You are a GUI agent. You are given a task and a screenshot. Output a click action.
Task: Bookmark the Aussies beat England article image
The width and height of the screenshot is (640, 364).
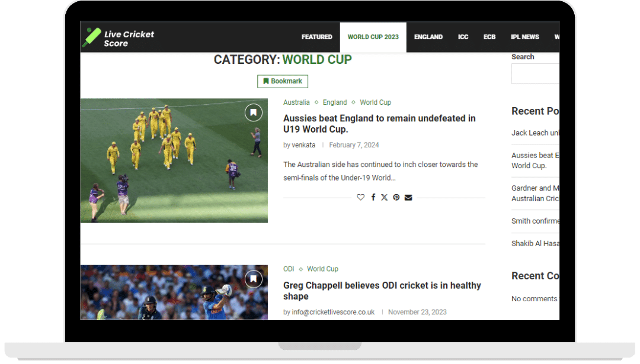point(253,112)
